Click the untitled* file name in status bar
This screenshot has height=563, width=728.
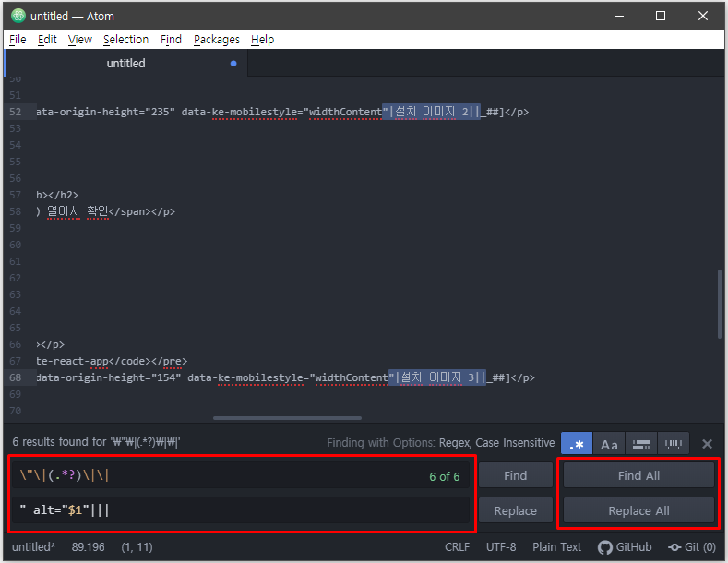[x=33, y=547]
